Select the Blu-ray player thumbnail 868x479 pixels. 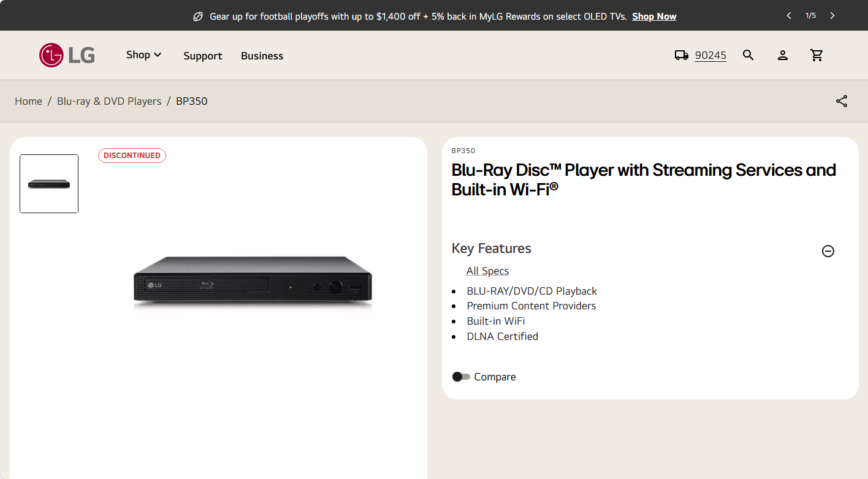pyautogui.click(x=49, y=184)
